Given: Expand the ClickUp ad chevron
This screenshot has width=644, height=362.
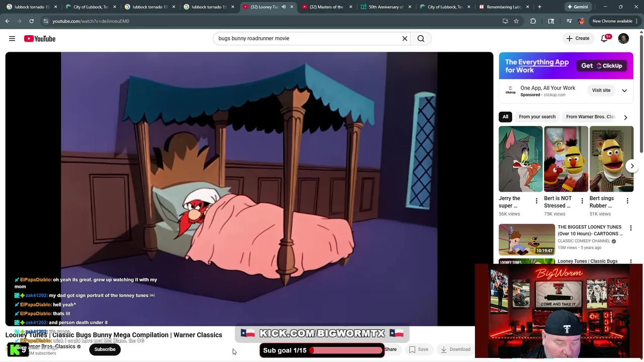Looking at the screenshot, I should pyautogui.click(x=624, y=91).
